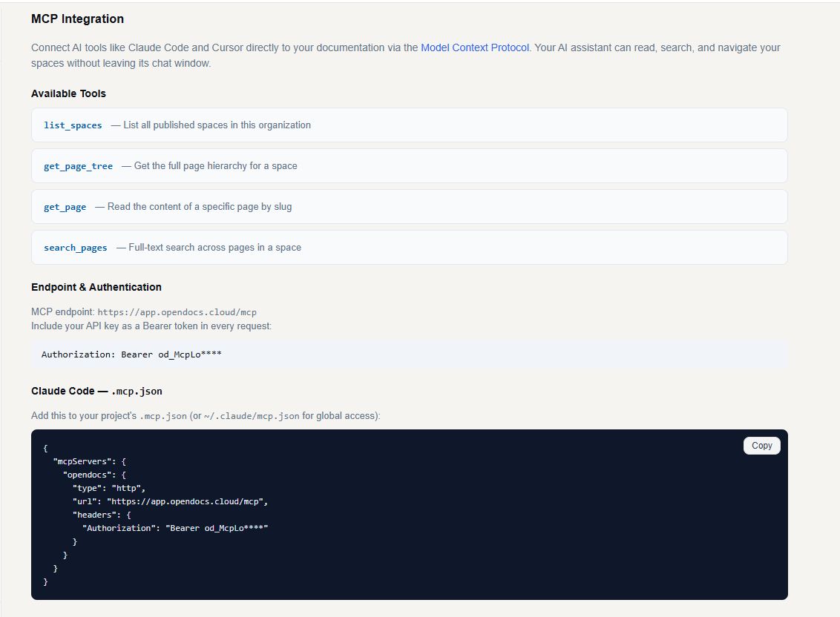Click the Endpoint & Authentication heading
840x617 pixels.
click(96, 287)
